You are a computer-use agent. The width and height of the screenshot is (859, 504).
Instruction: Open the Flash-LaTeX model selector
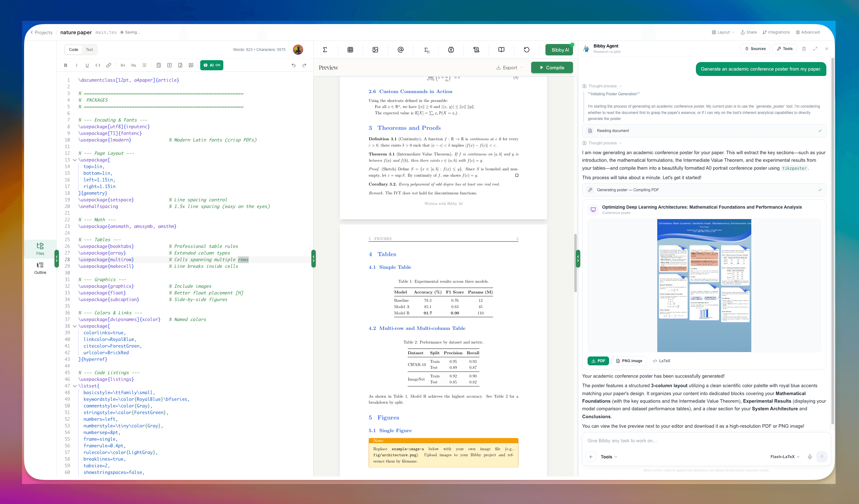pos(785,457)
